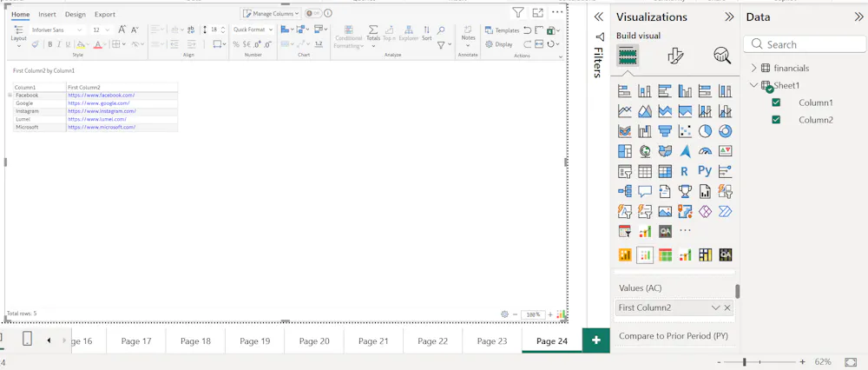Open status bar settings gear
The image size is (868, 370).
504,314
